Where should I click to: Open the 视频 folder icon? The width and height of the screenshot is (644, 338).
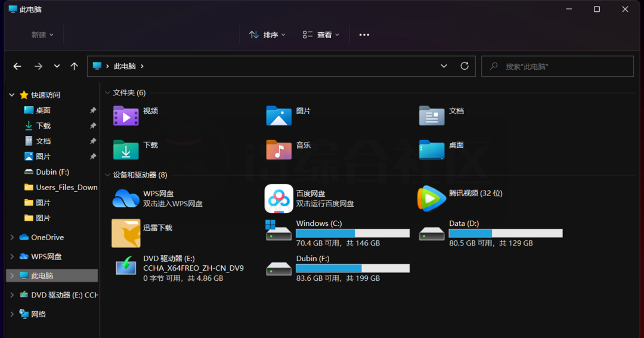tap(126, 116)
